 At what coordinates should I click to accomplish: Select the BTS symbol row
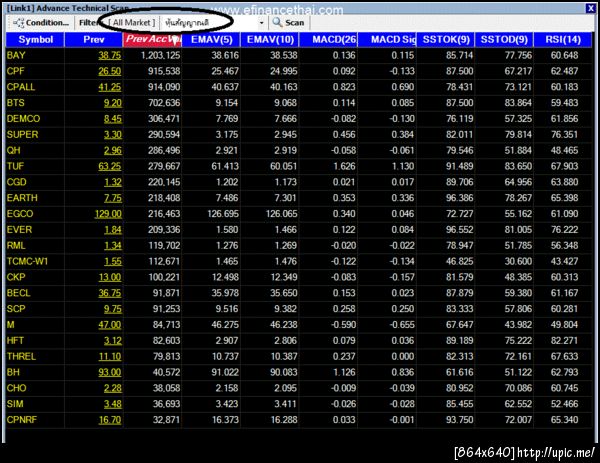[x=299, y=103]
